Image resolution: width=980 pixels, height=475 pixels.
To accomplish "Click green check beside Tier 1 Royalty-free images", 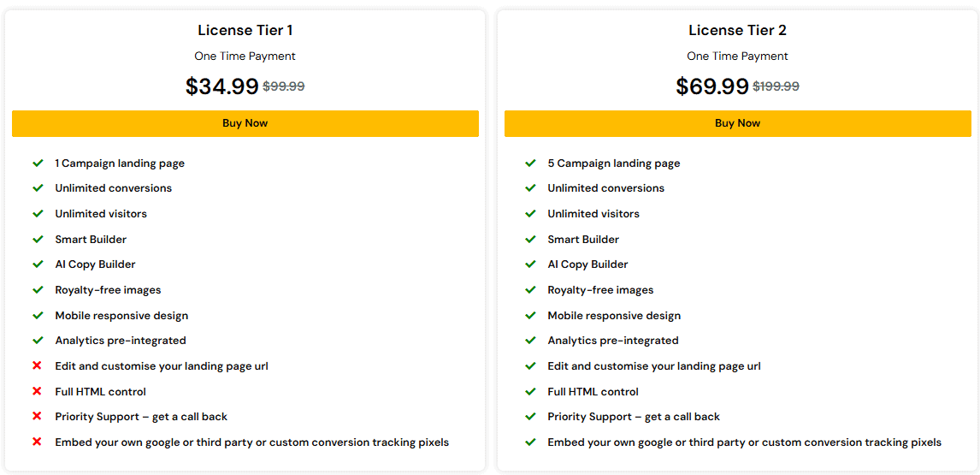I will (38, 290).
